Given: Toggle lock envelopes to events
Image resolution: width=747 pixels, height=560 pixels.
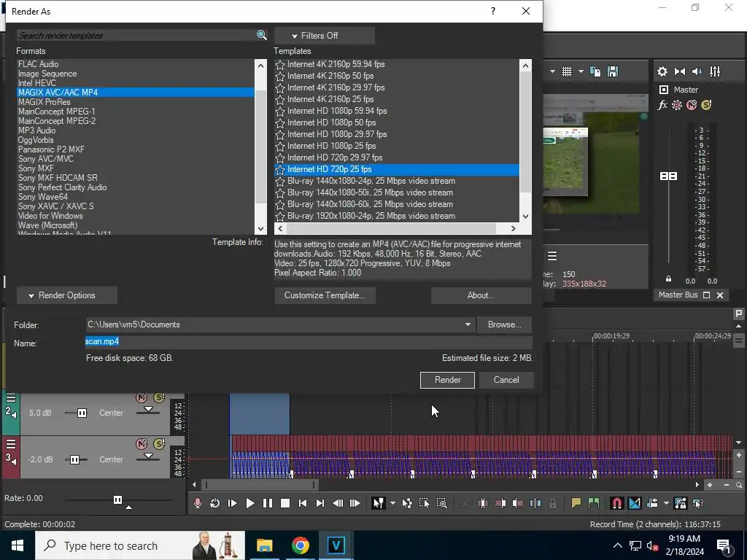Looking at the screenshot, I should click(681, 503).
